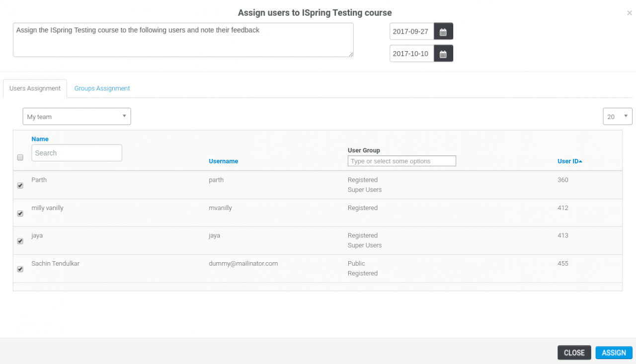Click the assignment description text area

[x=183, y=40]
